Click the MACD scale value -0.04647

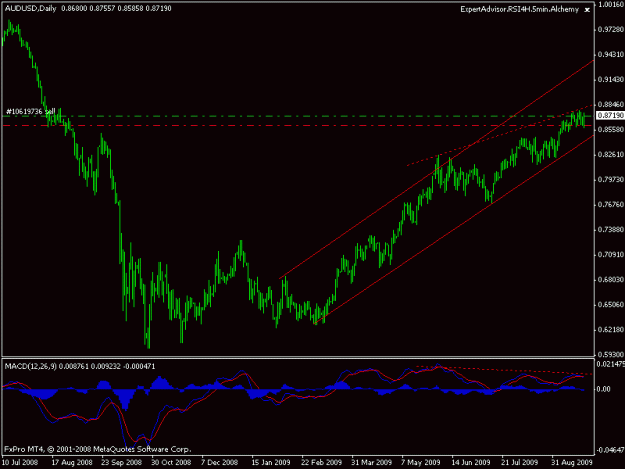[x=610, y=450]
